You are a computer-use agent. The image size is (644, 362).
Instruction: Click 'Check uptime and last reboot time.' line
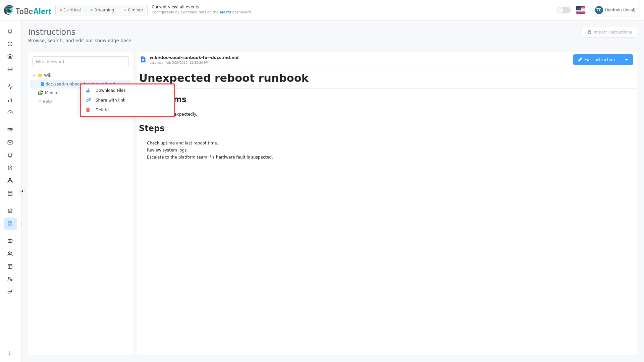point(182,143)
